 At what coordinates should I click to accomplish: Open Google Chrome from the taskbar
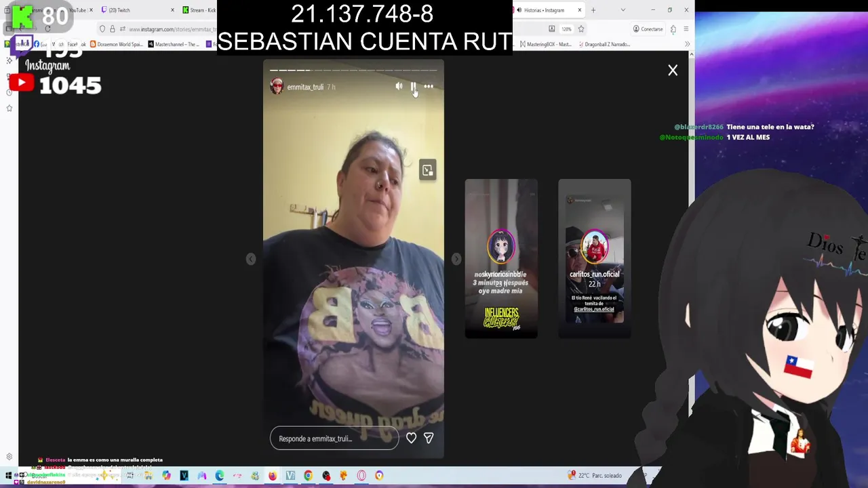point(308,476)
